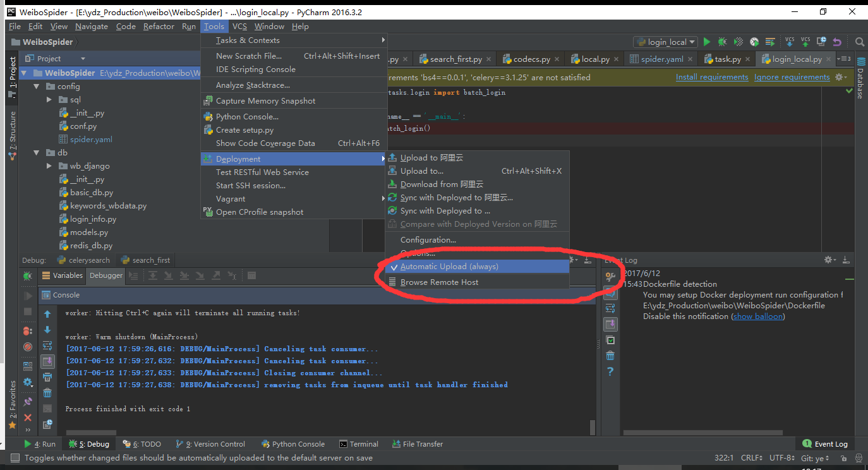Collapse the db folder arrow
This screenshot has height=470, width=868.
36,153
